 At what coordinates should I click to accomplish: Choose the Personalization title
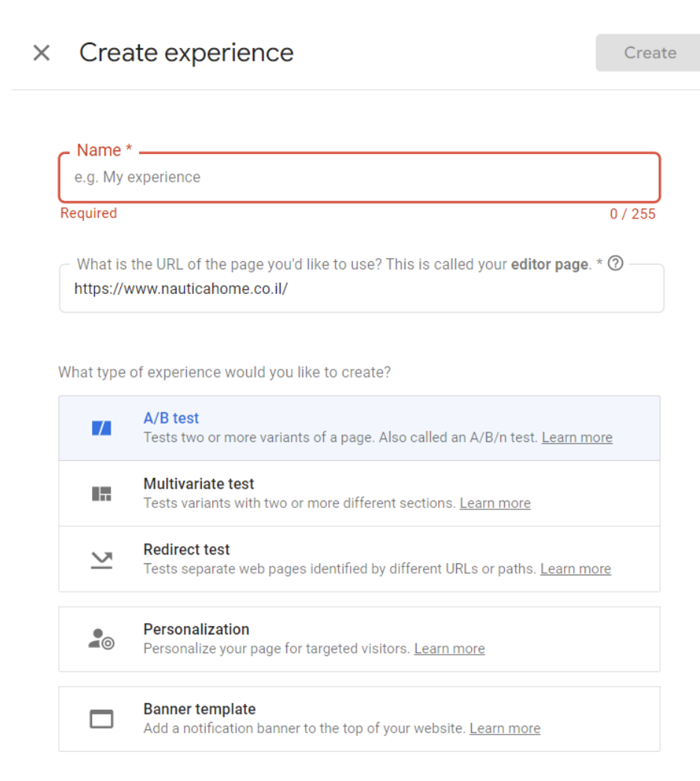(196, 629)
